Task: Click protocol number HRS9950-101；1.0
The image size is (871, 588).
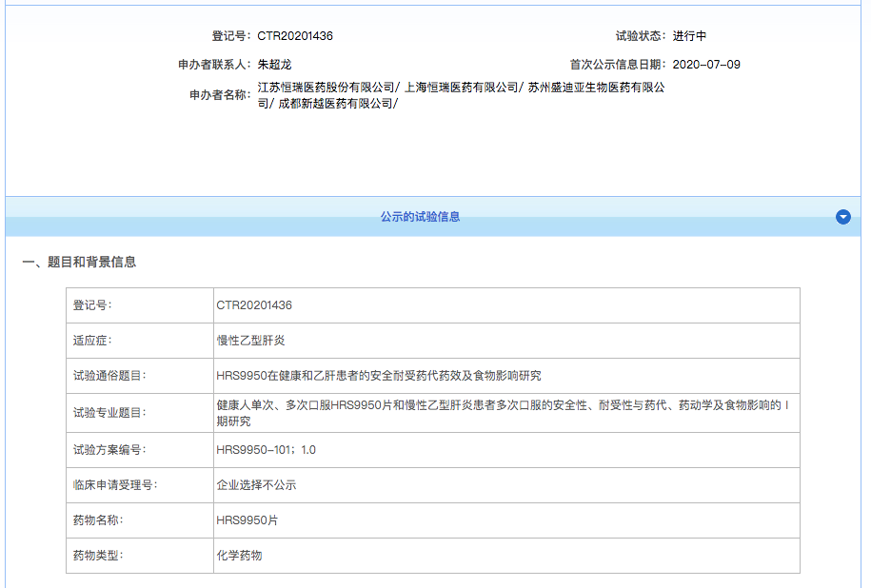Action: 267,450
